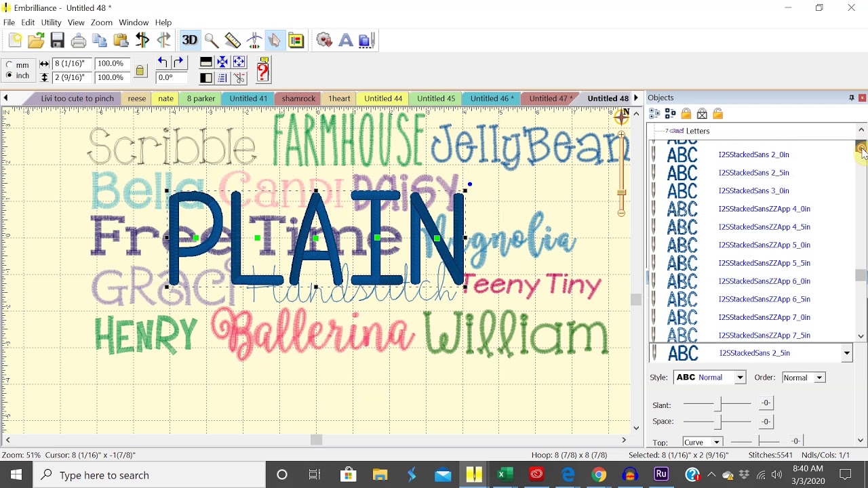The image size is (868, 488).
Task: Click the blue list lines icon beside mirror
Action: pos(222,78)
